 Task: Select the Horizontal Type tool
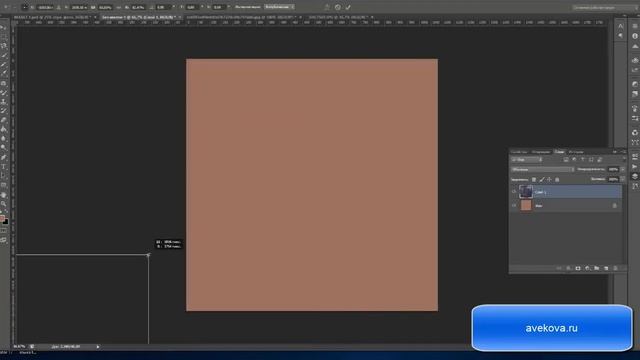pyautogui.click(x=4, y=167)
